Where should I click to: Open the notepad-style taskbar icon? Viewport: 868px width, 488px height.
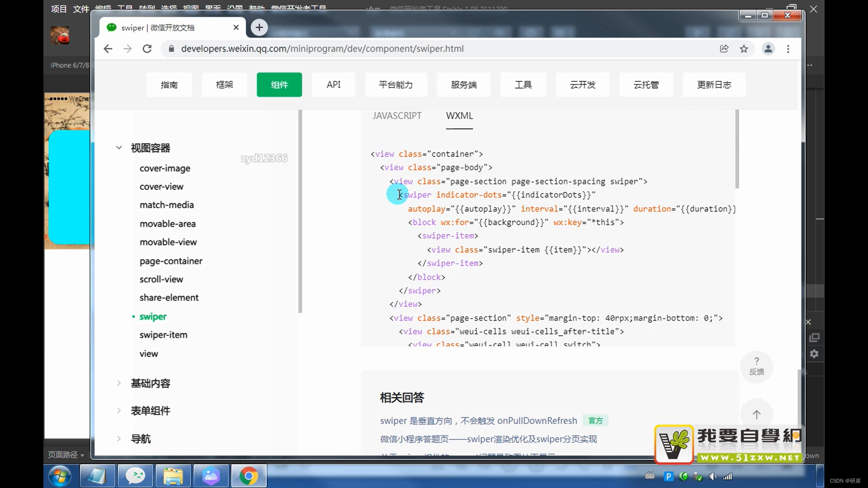click(x=97, y=476)
